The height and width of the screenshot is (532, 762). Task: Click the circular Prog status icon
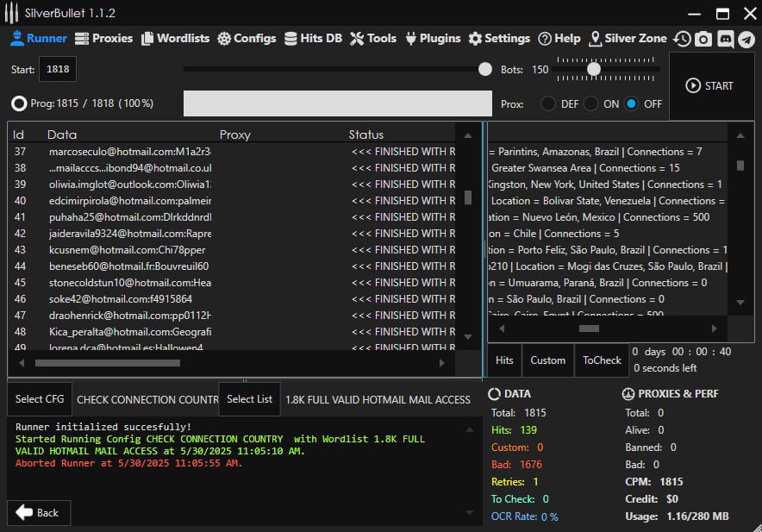tap(19, 103)
